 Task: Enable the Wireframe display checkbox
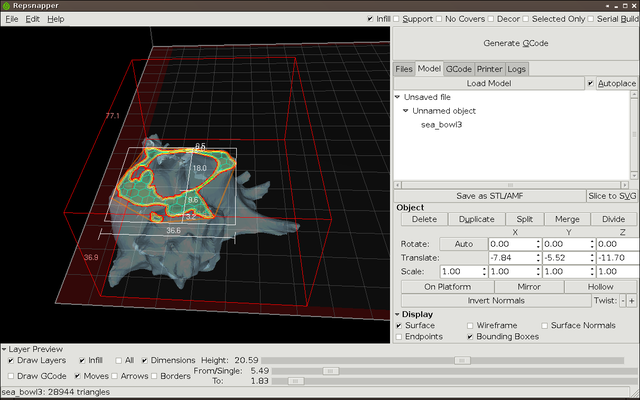click(x=471, y=325)
